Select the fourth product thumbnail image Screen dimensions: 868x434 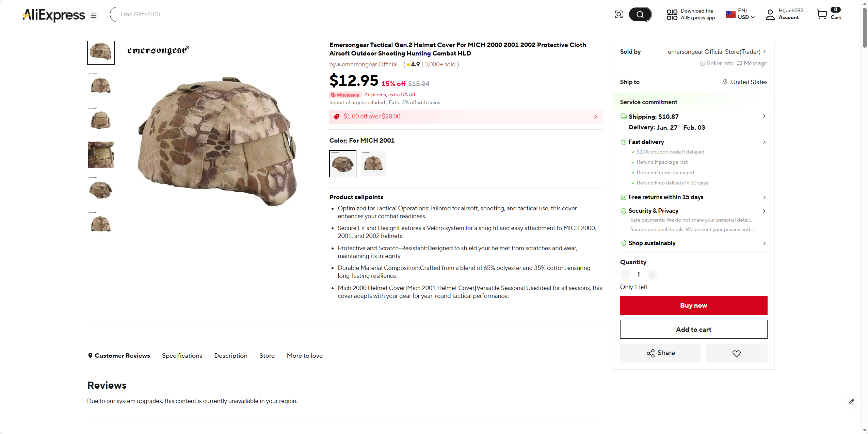tap(101, 155)
